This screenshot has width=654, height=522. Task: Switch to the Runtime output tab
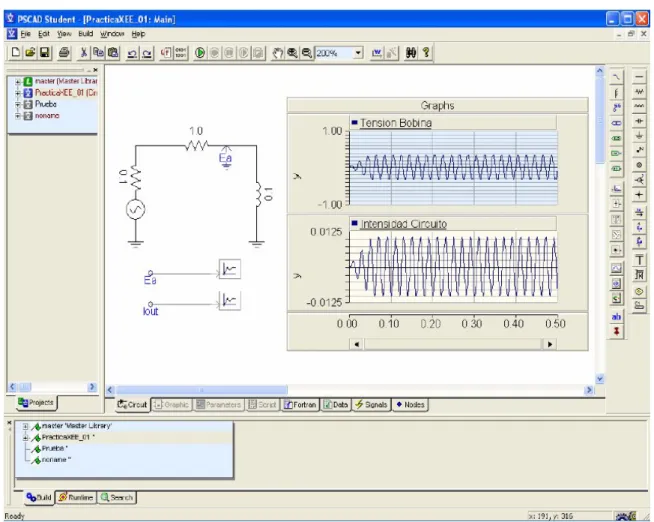[75, 497]
